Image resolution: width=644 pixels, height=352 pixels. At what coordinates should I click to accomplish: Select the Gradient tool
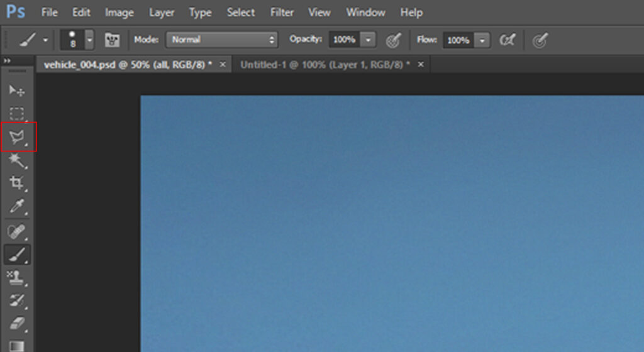pos(17,346)
